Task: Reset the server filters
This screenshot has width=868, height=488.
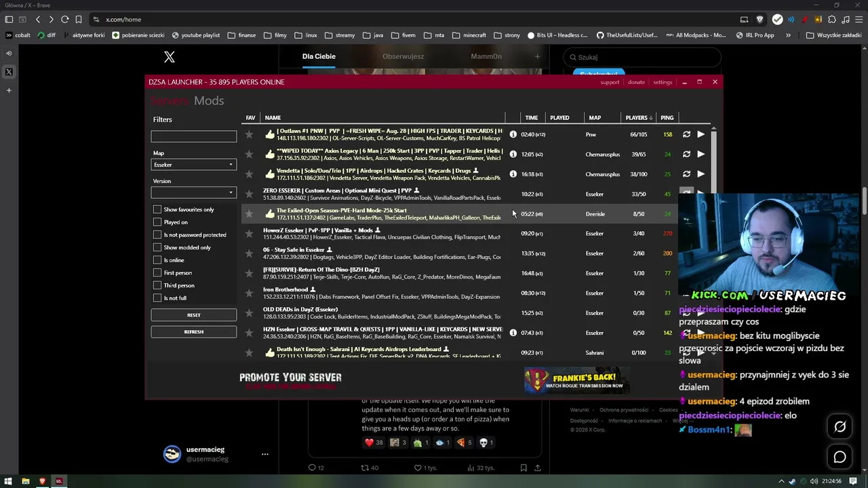Action: pos(194,315)
